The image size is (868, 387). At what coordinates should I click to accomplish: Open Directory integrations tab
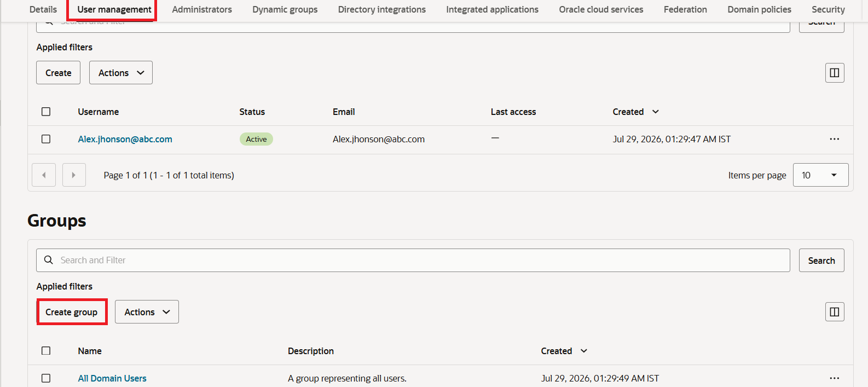pyautogui.click(x=382, y=9)
